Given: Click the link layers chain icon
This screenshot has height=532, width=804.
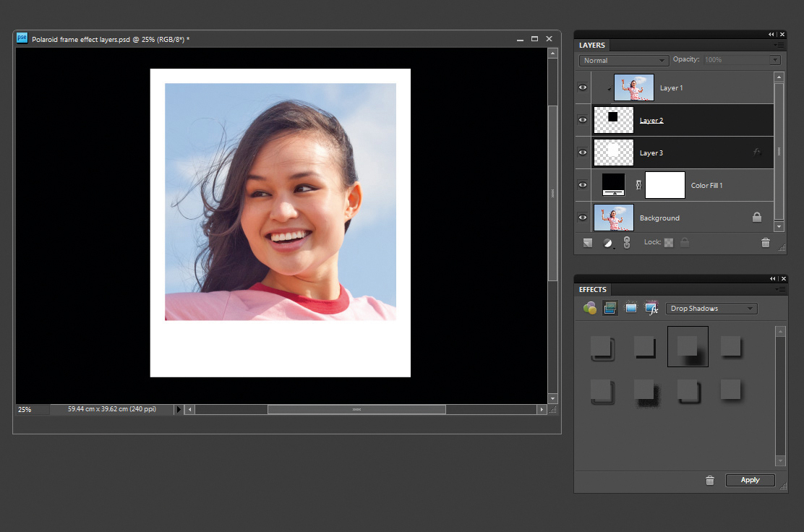Looking at the screenshot, I should click(x=627, y=243).
